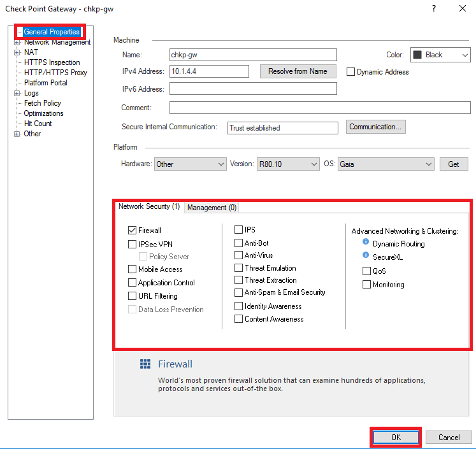Viewport: 476px width, 449px height.
Task: Click the Cancel button
Action: [x=449, y=437]
